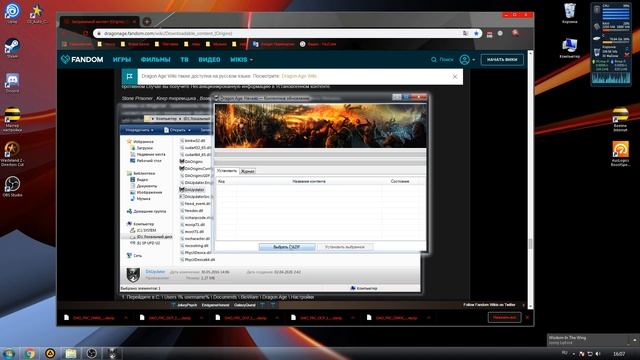The width and height of the screenshot is (640, 360).
Task: Click the Dragon Age taskbar icon
Action: tap(112, 353)
